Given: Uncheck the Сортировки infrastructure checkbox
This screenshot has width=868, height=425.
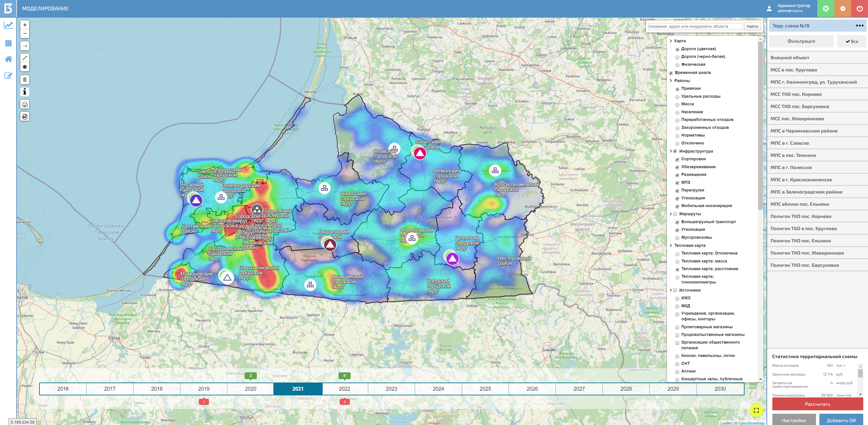Looking at the screenshot, I should tap(677, 159).
